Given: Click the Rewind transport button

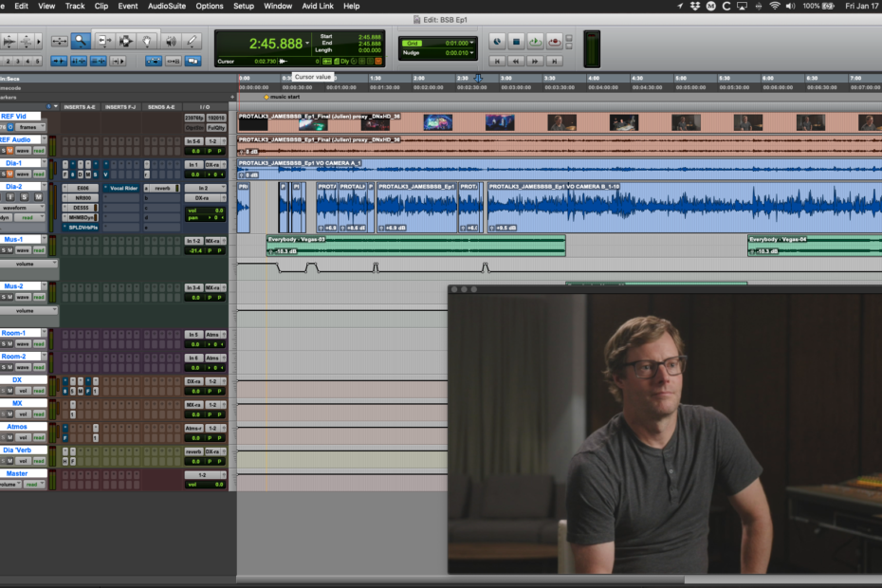Looking at the screenshot, I should (516, 61).
